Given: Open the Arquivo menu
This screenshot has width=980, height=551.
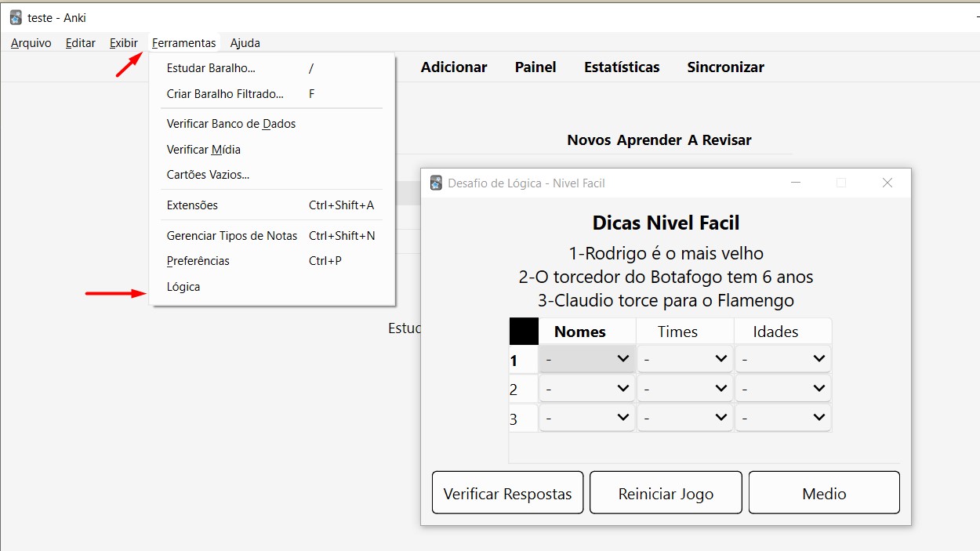Looking at the screenshot, I should [x=31, y=43].
